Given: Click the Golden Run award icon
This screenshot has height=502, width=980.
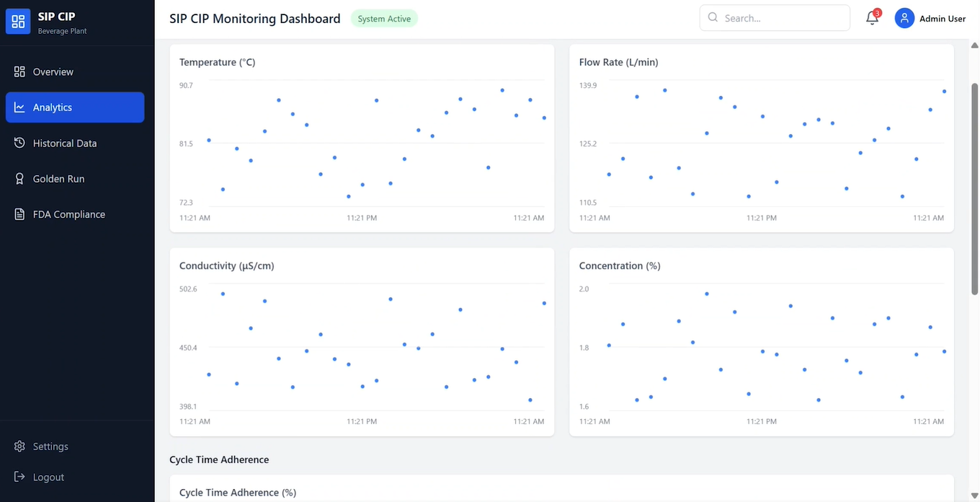Looking at the screenshot, I should point(19,178).
